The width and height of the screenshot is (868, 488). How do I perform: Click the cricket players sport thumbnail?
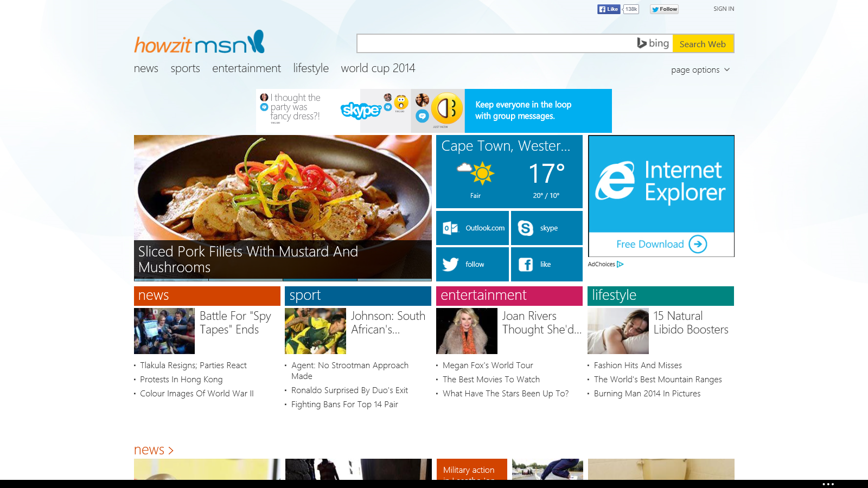(315, 331)
